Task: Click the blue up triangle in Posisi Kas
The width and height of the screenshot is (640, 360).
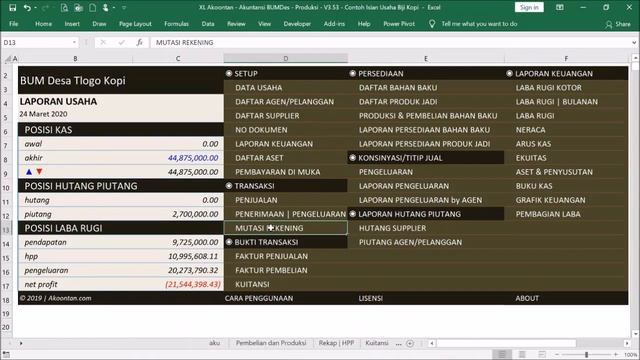Action: point(29,172)
